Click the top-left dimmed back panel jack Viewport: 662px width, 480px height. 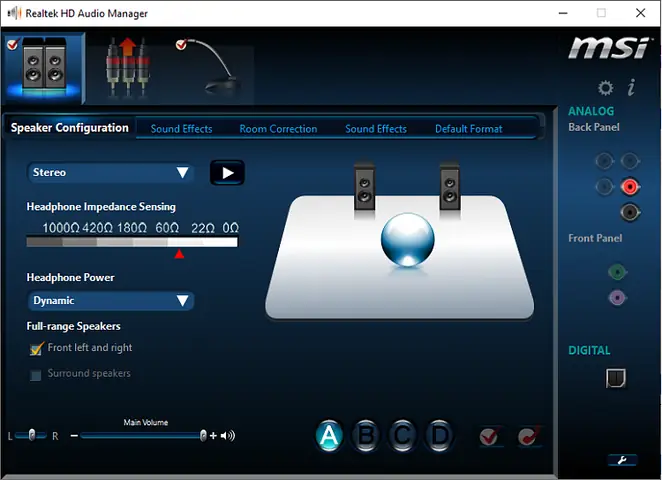tap(604, 161)
